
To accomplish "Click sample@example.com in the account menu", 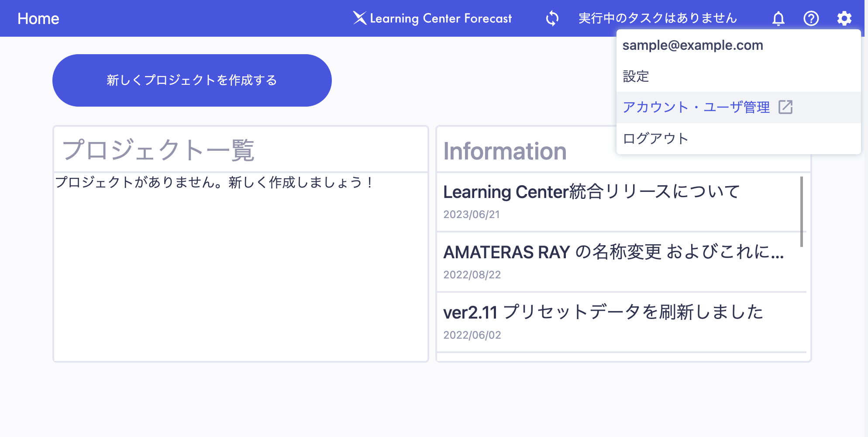I will (693, 45).
